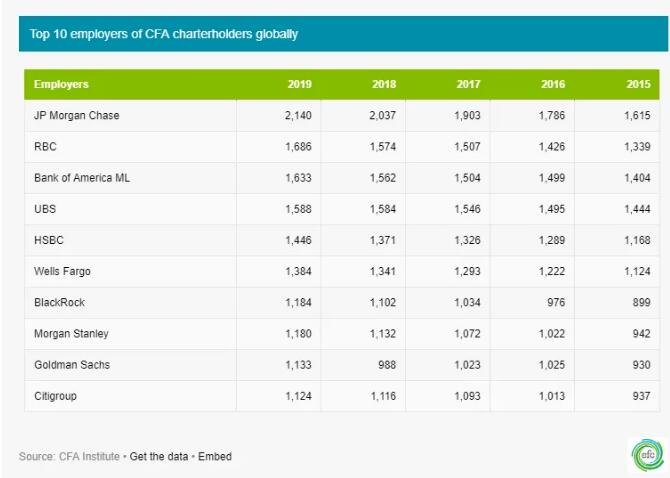The image size is (670, 478).
Task: Click the 'Top 10 employers' table title
Action: 164,34
